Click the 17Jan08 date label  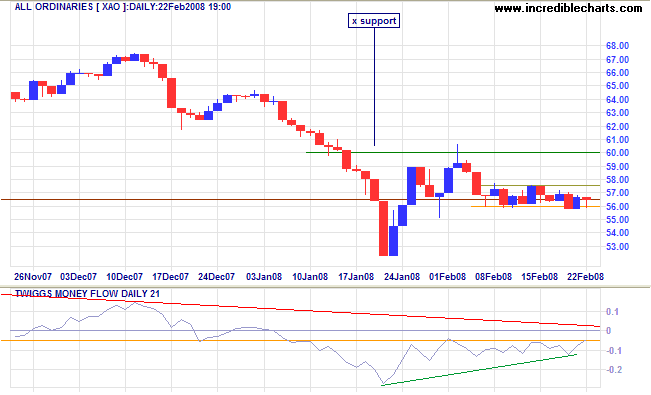coord(356,277)
